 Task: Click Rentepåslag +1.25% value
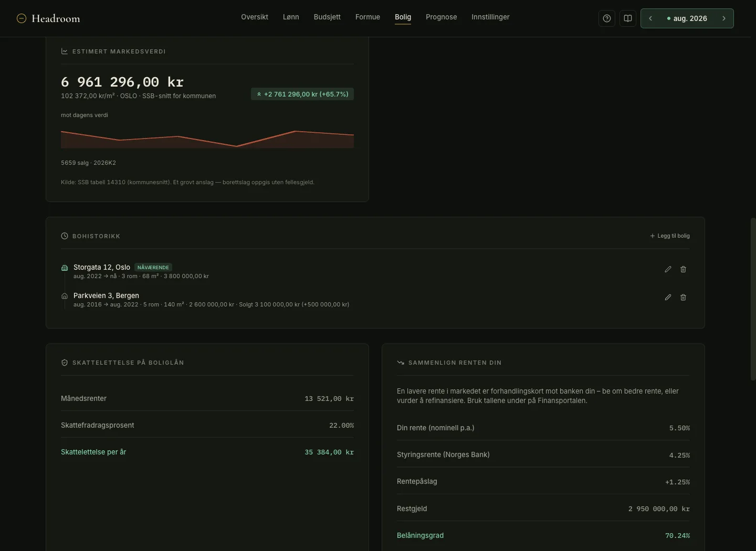point(677,482)
